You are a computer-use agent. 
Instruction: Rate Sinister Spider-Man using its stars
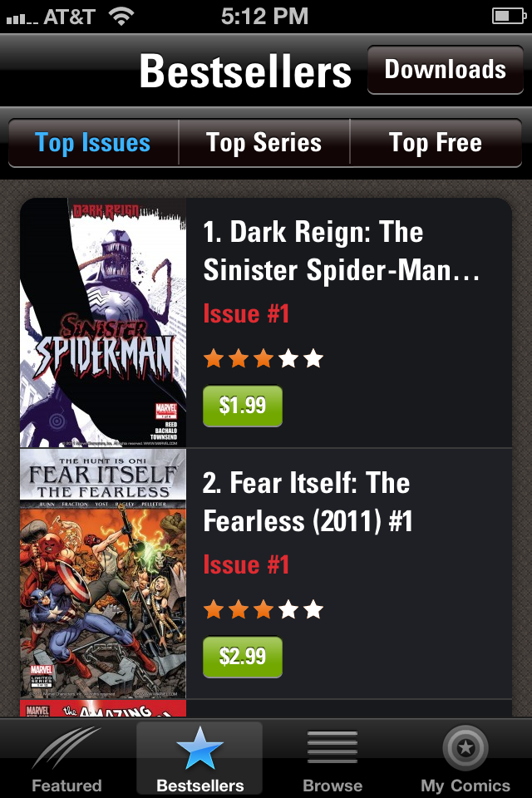(x=264, y=359)
